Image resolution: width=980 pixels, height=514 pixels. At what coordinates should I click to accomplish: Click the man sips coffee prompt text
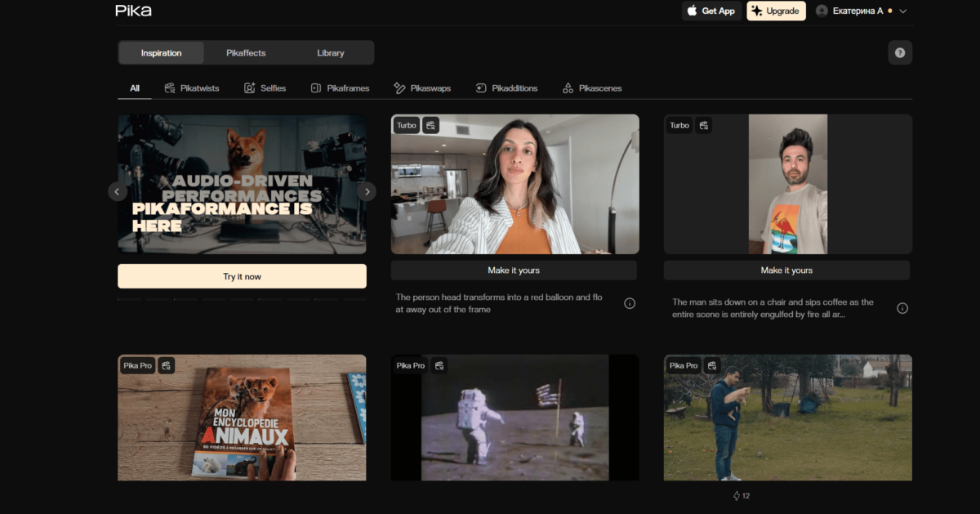tap(773, 308)
